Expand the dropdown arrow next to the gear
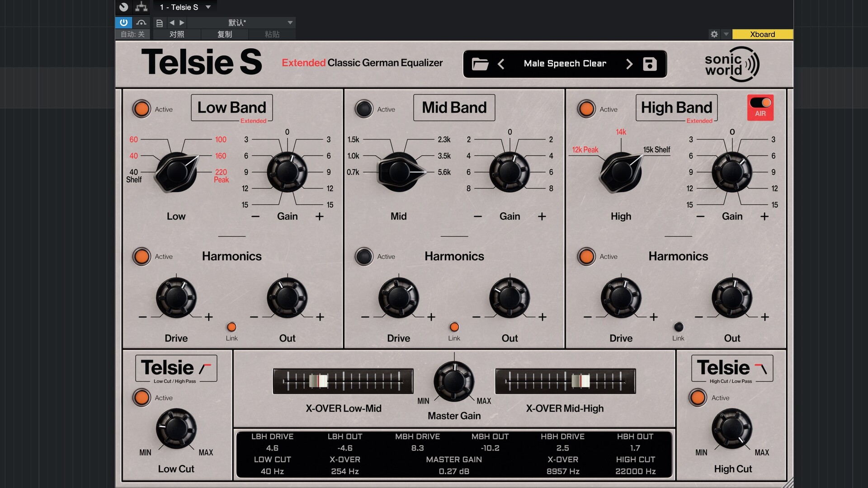This screenshot has height=488, width=868. tap(726, 34)
